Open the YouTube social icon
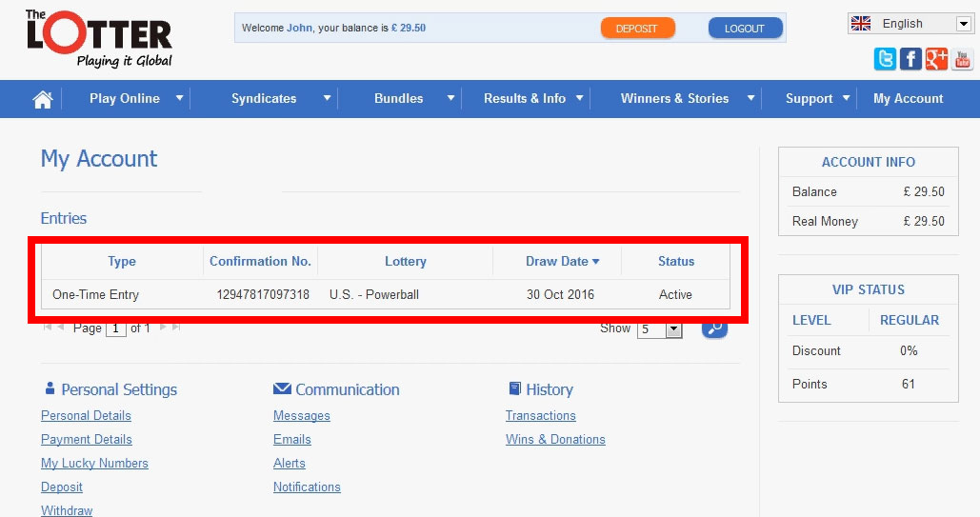Image resolution: width=980 pixels, height=517 pixels. tap(962, 59)
